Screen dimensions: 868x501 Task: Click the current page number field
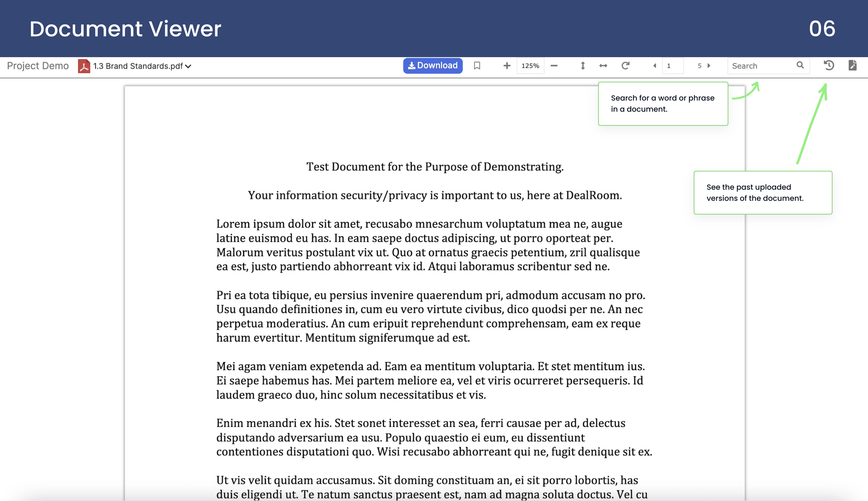[x=673, y=65]
